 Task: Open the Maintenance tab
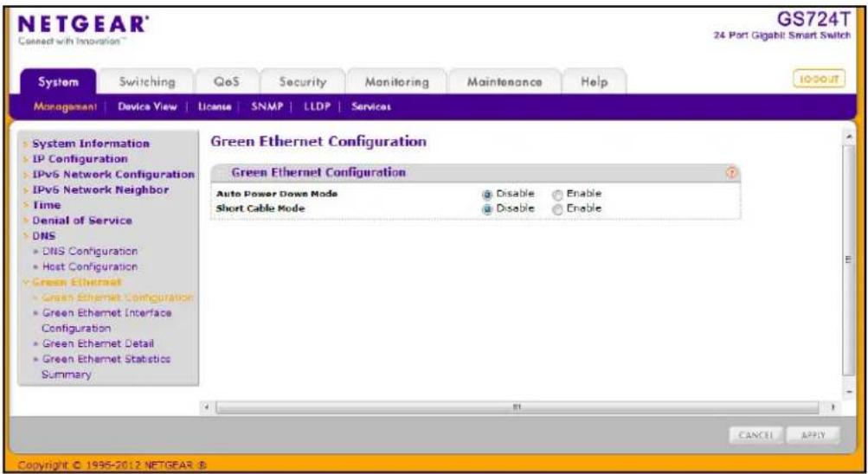pyautogui.click(x=505, y=82)
